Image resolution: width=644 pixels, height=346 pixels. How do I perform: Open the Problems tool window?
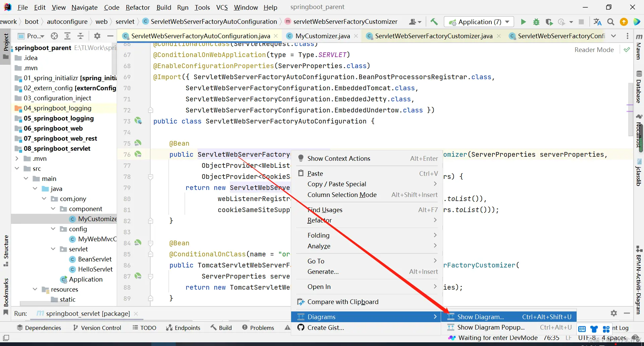coord(258,328)
